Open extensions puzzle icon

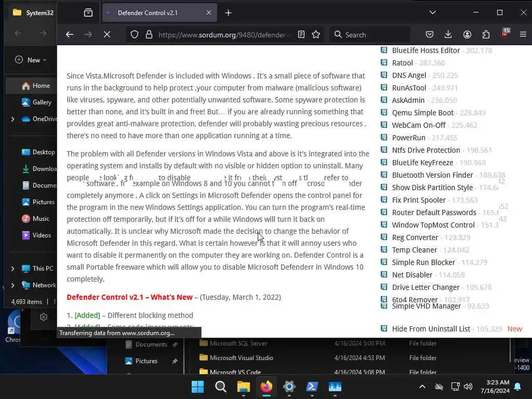coord(486,35)
